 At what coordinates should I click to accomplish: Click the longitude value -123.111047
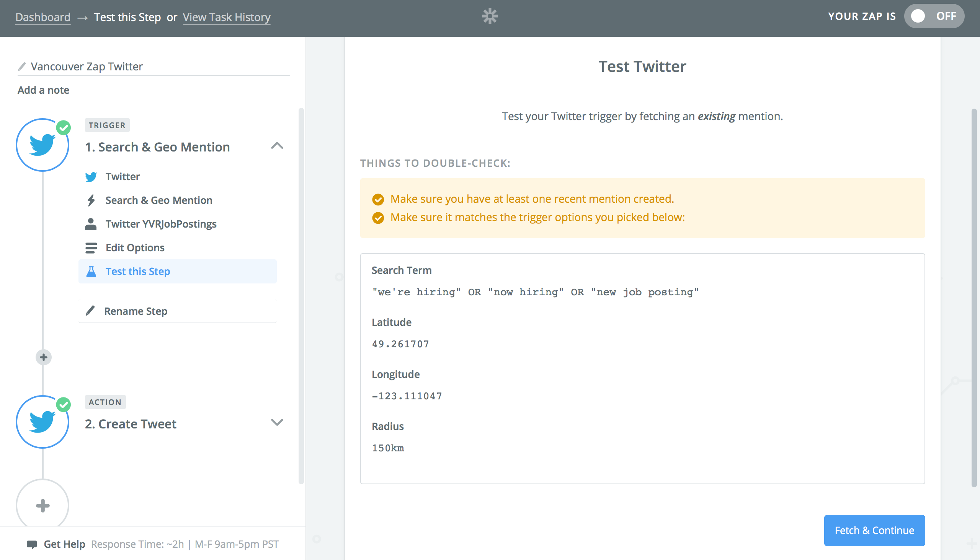coord(407,396)
